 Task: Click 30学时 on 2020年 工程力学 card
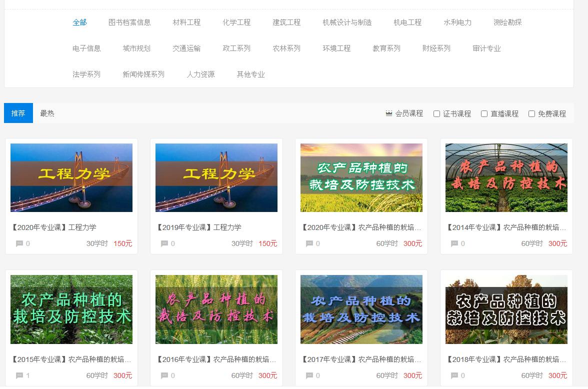click(x=97, y=243)
